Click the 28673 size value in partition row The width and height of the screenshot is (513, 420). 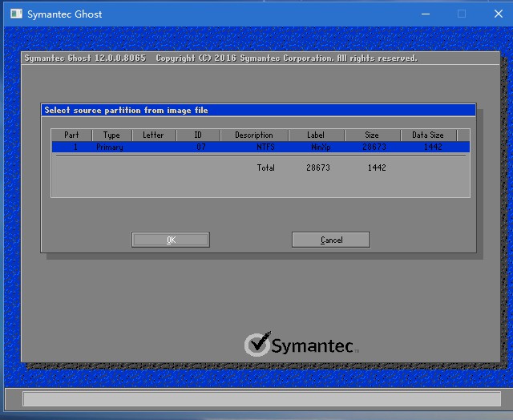point(374,147)
